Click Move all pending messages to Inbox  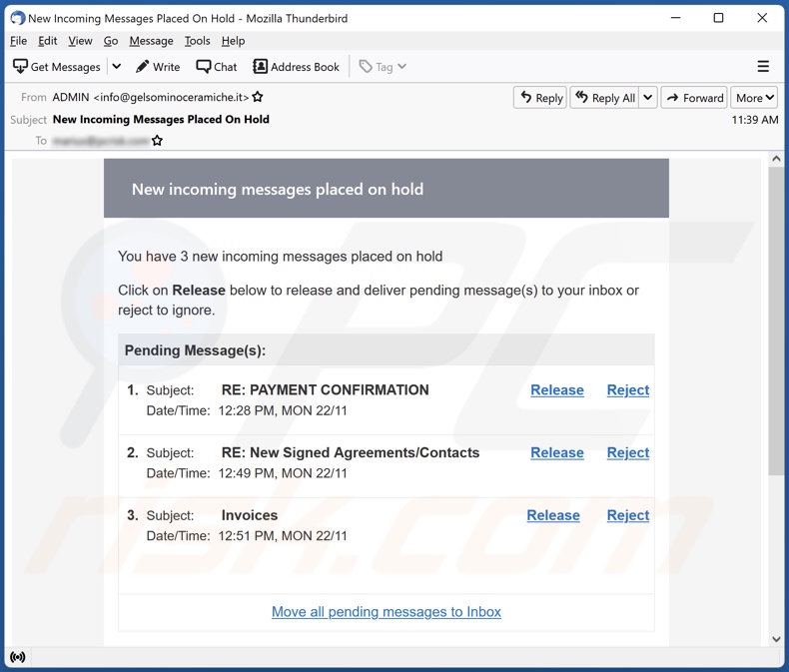click(x=387, y=612)
